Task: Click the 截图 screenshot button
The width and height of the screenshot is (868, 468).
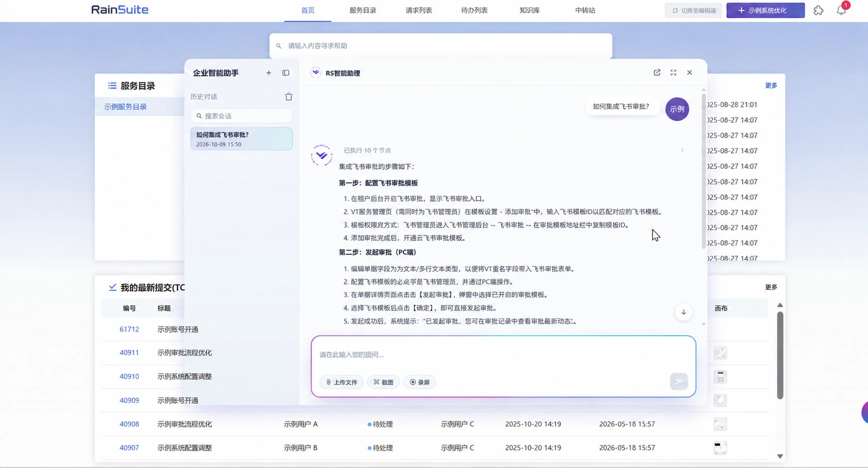Action: click(384, 382)
